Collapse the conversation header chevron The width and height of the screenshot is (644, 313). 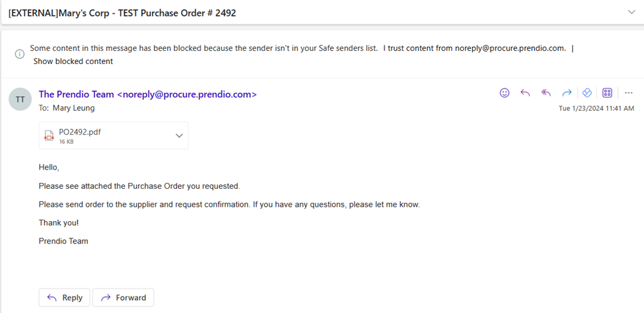(x=632, y=12)
